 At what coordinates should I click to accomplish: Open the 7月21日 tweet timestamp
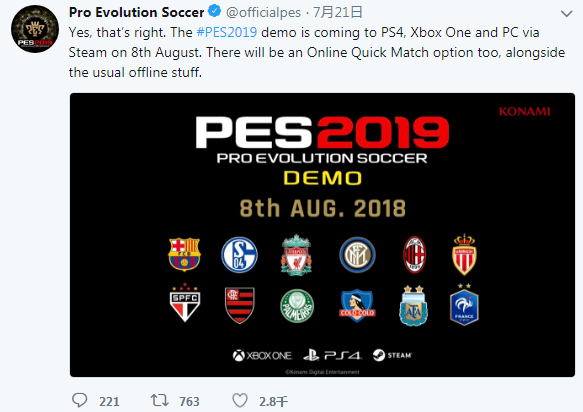(338, 12)
